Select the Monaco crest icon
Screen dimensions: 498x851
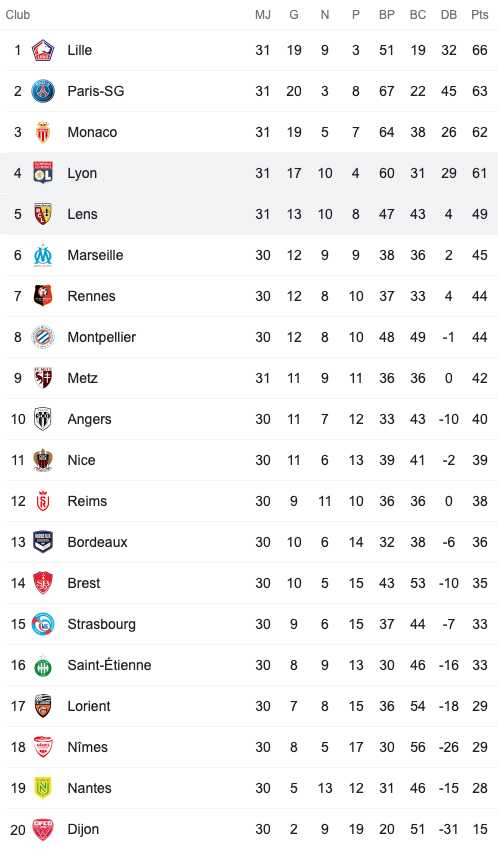point(42,132)
